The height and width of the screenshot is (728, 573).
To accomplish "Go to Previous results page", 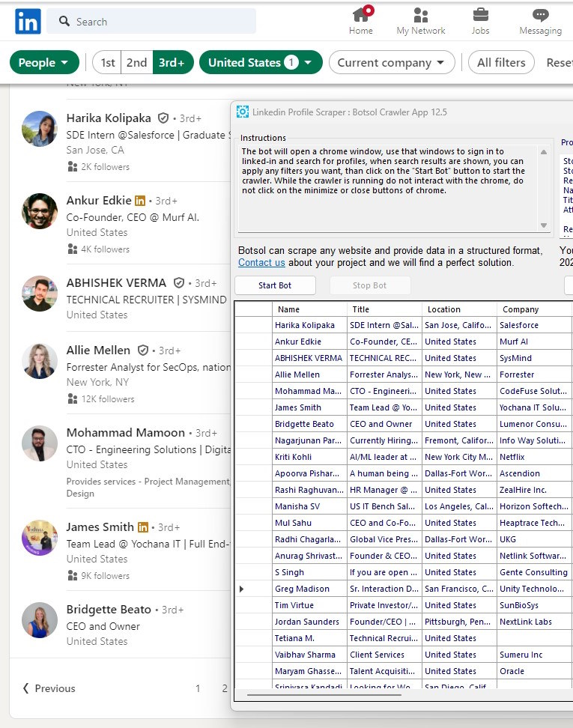I will click(49, 688).
